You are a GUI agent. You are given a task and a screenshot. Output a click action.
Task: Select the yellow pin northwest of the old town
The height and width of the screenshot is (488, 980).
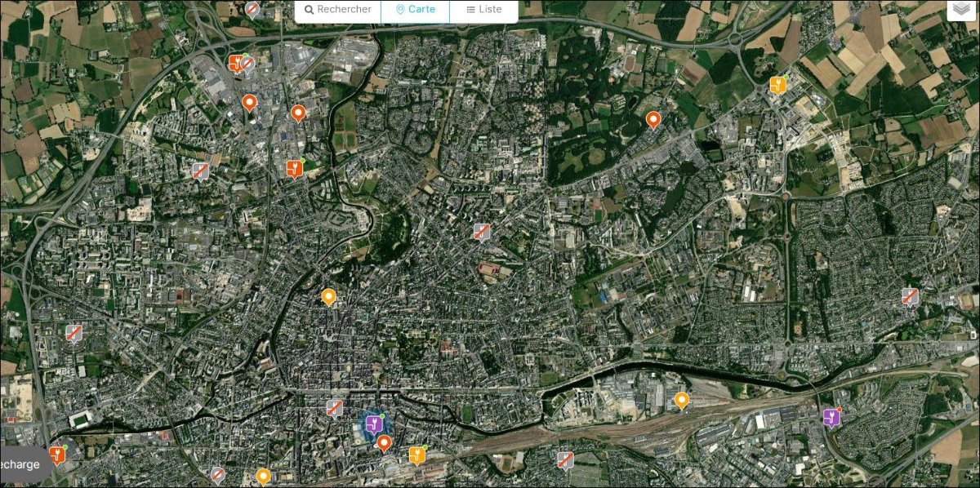point(328,296)
